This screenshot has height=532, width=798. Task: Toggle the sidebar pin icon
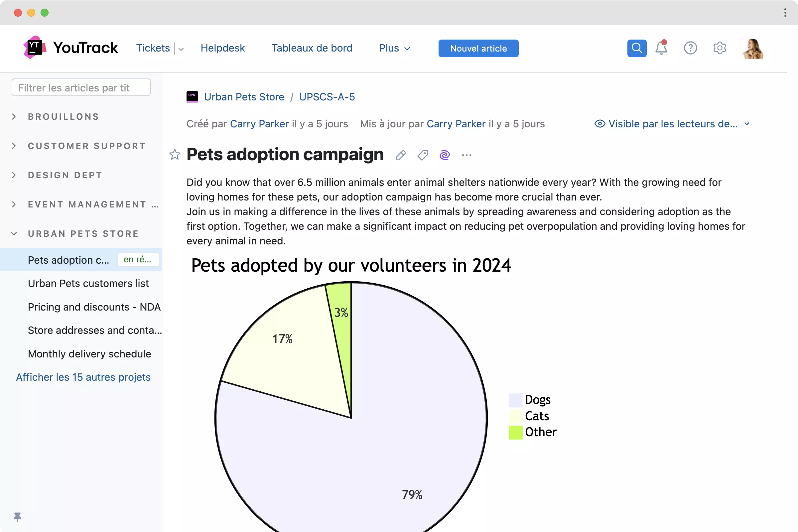point(17,517)
